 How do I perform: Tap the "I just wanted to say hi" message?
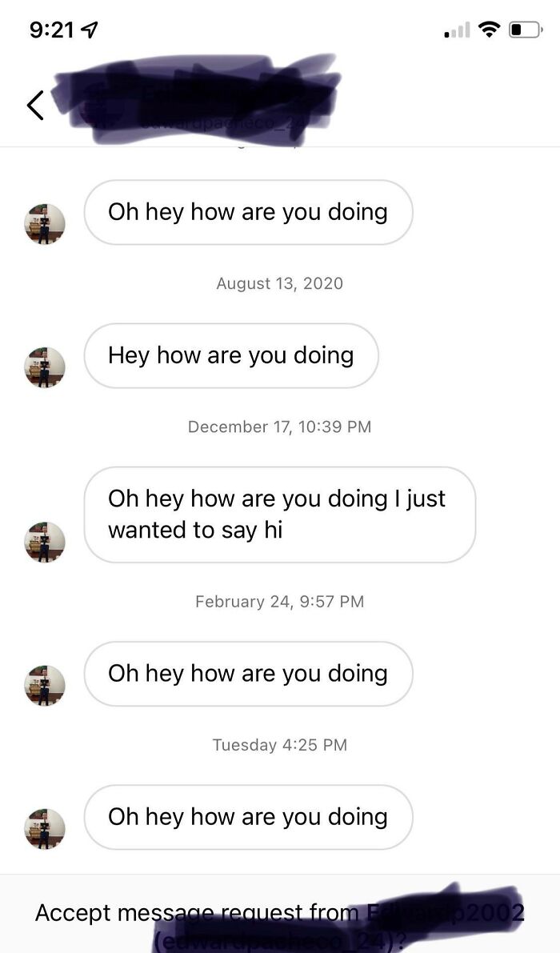click(280, 515)
